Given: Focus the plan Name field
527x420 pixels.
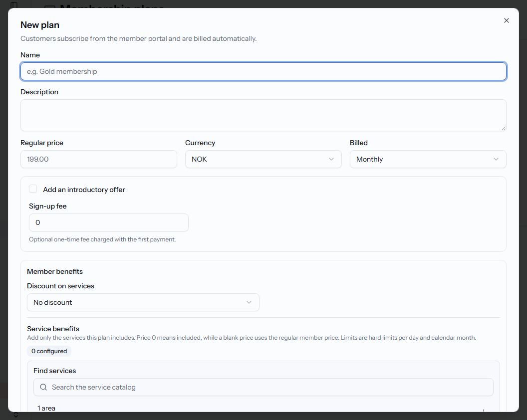Looking at the screenshot, I should [x=263, y=71].
